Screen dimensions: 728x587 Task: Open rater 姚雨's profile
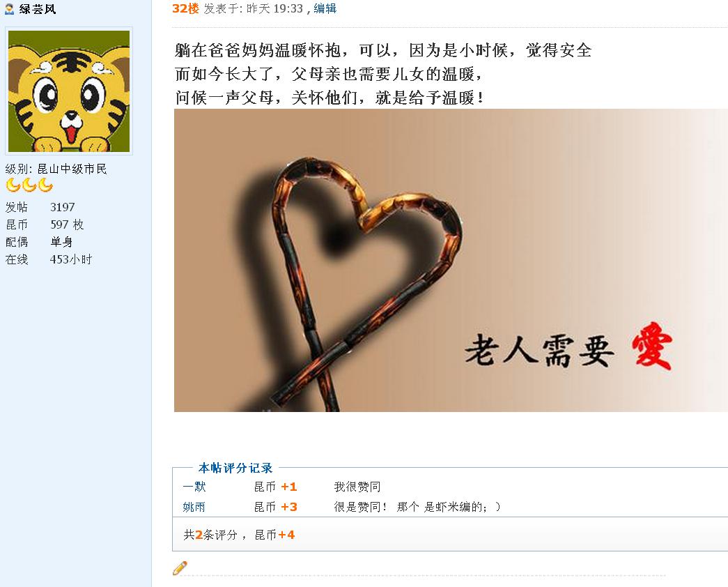coord(194,507)
